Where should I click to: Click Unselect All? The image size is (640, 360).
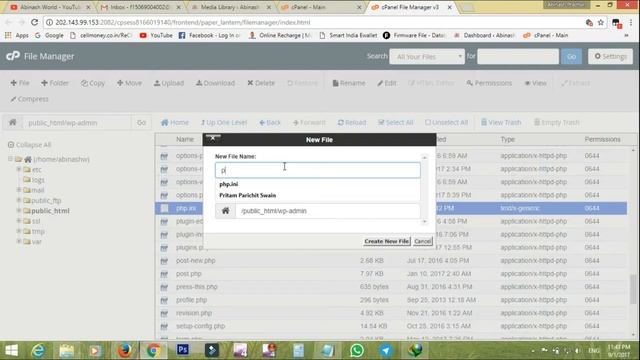pos(446,122)
